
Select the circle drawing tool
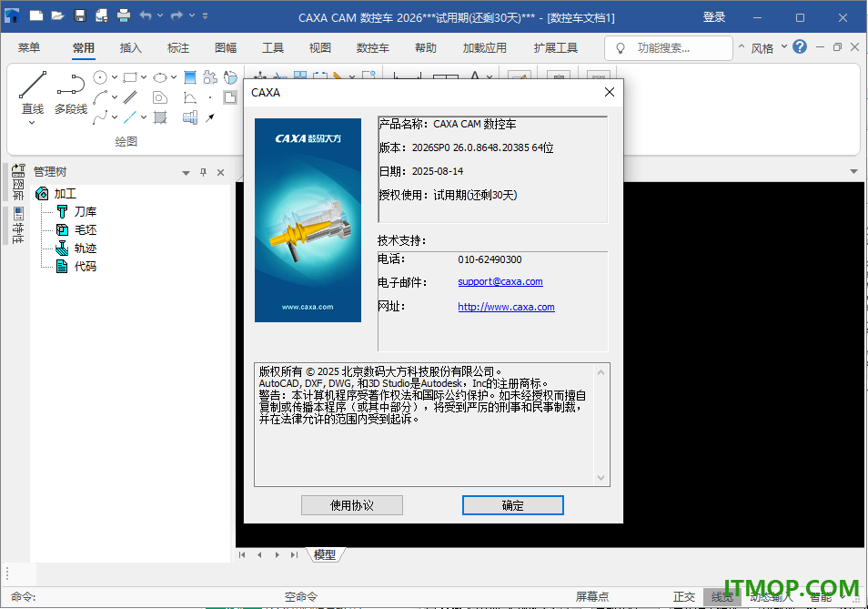point(100,77)
